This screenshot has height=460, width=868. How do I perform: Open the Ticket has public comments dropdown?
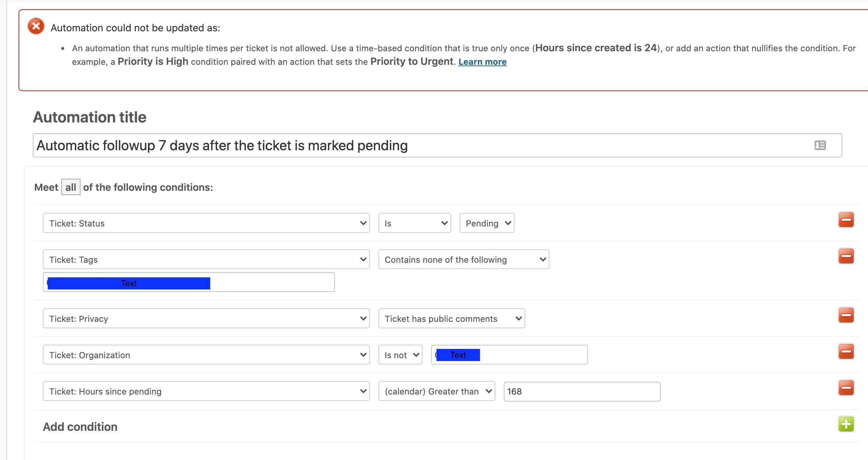pyautogui.click(x=451, y=319)
